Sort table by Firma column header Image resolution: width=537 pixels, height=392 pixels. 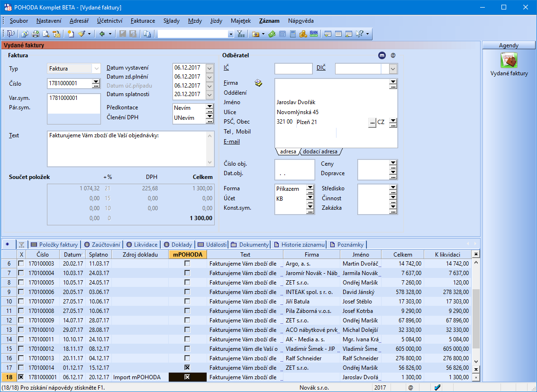point(312,255)
